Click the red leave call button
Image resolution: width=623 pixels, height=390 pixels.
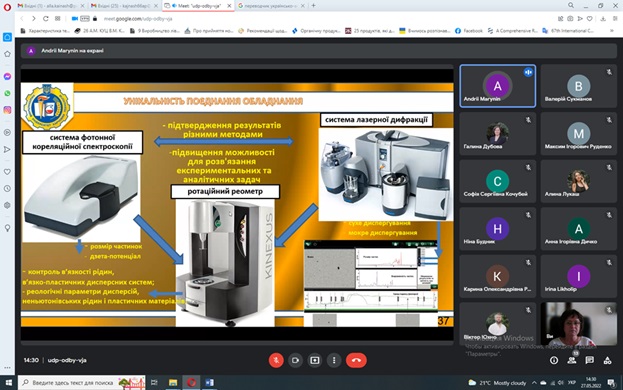coord(356,360)
